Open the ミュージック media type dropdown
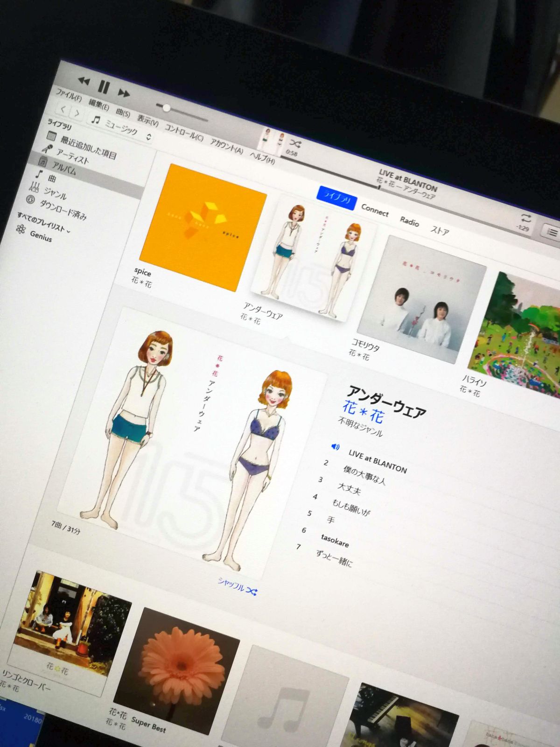The image size is (560, 747). pos(121,127)
